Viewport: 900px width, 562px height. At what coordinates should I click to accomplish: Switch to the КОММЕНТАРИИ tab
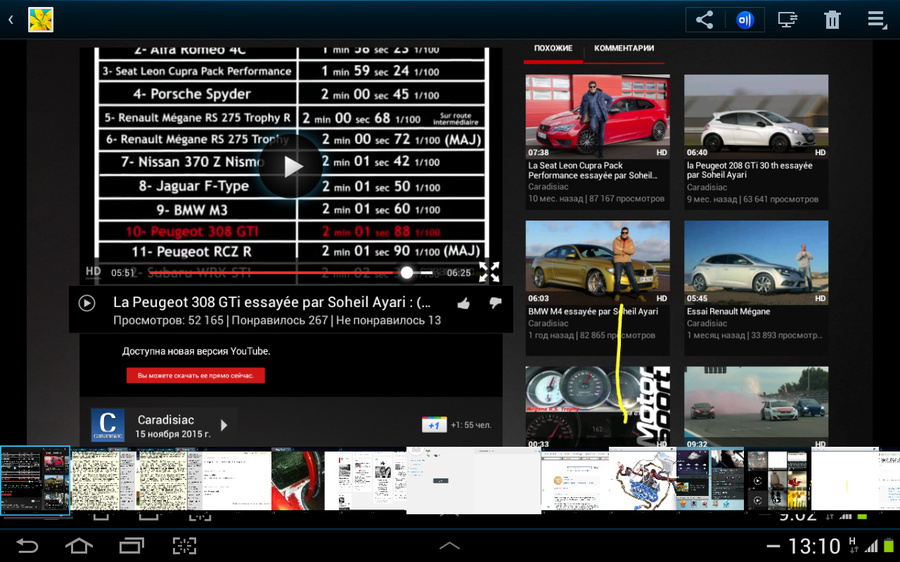pos(624,48)
